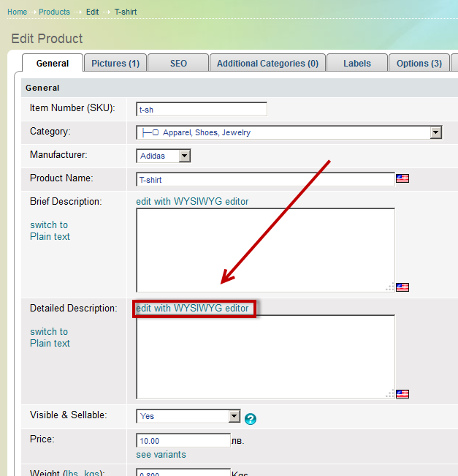Select the Additional Categories (0) tab
This screenshot has height=476, width=458.
267,64
